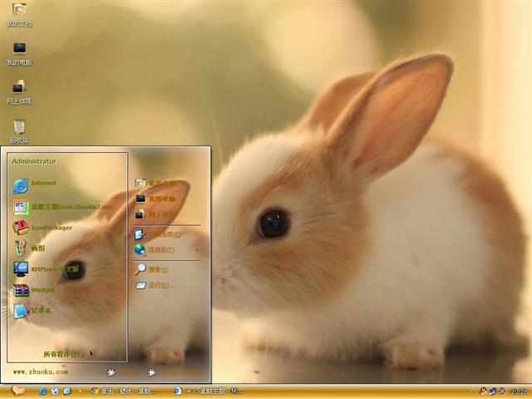
Task: Open the 网上邻居 desktop icon
Action: (19, 92)
